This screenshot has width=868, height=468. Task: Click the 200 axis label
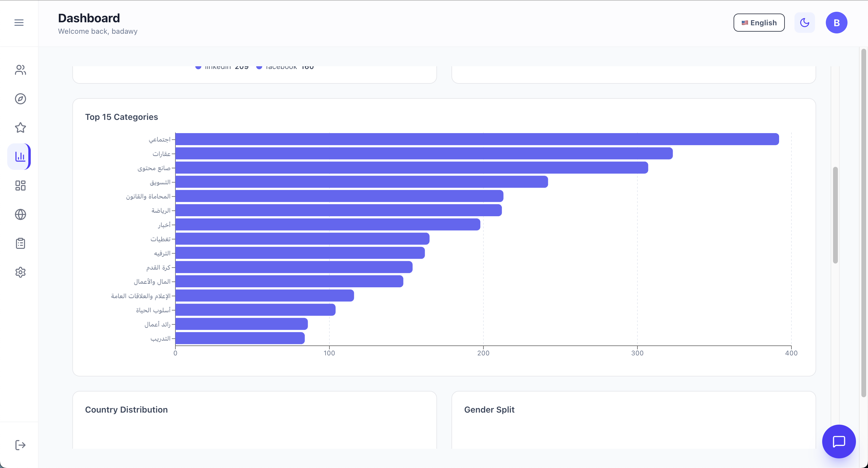coord(483,353)
